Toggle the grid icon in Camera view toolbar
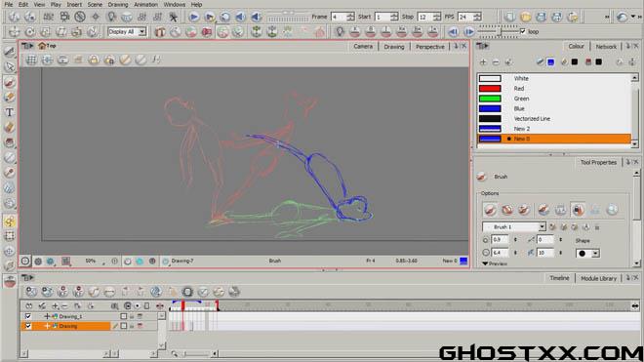Viewport: 644px width, 362px height. 31,60
